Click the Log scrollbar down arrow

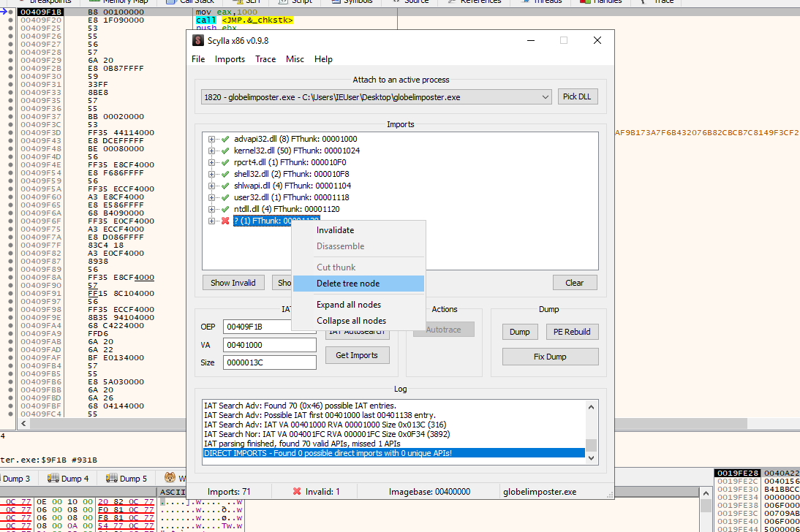point(591,457)
